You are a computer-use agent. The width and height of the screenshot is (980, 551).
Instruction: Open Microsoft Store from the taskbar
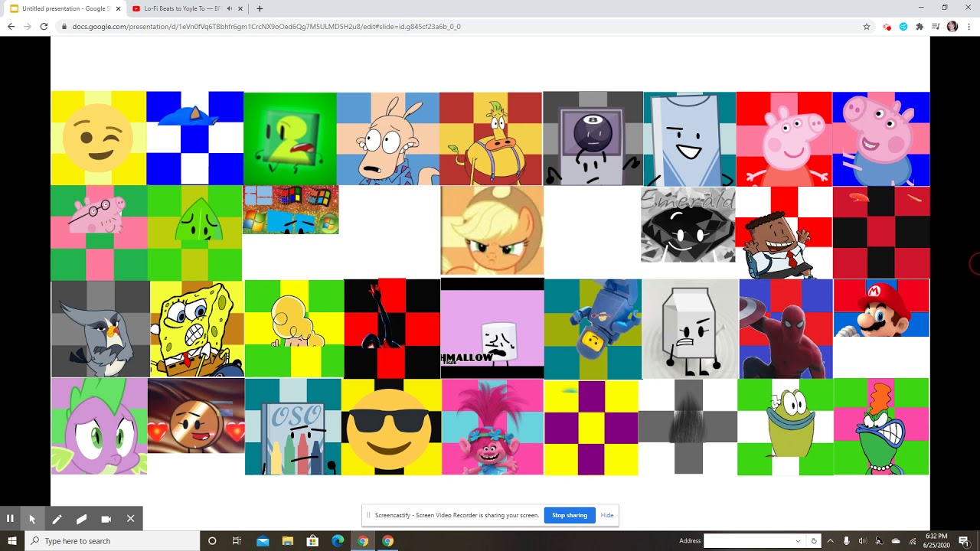click(x=312, y=541)
